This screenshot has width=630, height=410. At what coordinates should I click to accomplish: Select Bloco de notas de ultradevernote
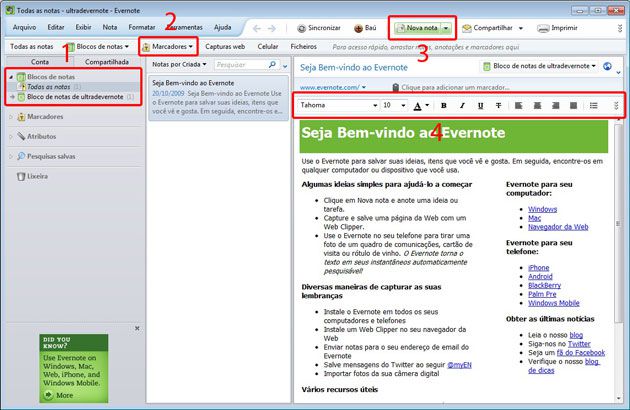pos(75,97)
